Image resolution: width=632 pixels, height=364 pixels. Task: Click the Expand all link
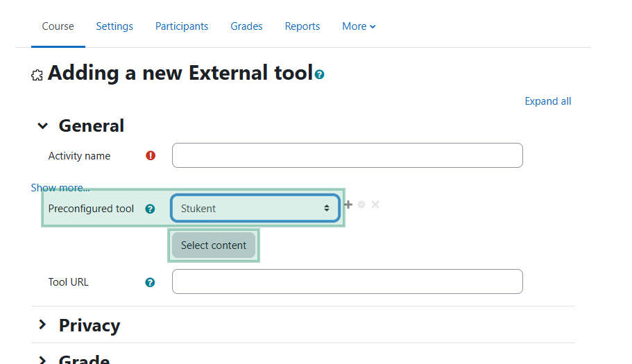[548, 101]
